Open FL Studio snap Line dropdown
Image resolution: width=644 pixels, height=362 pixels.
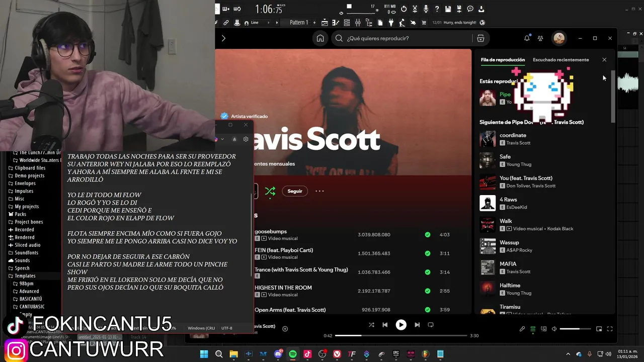[261, 23]
